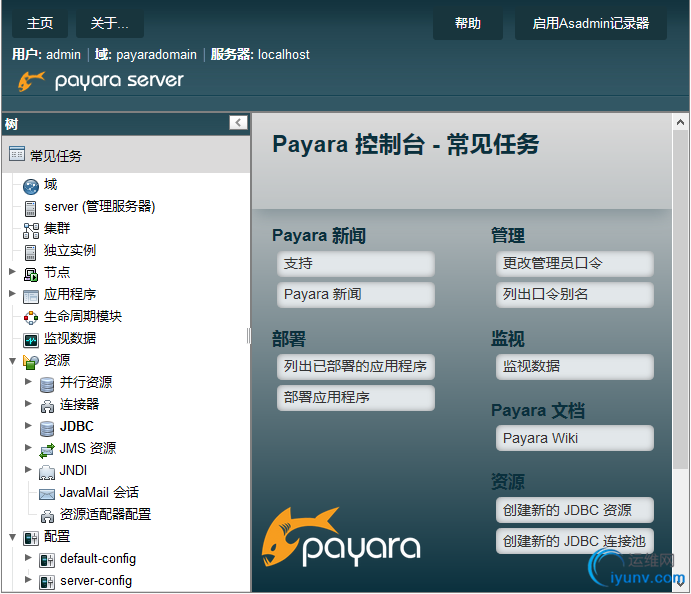This screenshot has height=594, width=691.
Task: Click the config icon beside 配置
Action: [31, 538]
